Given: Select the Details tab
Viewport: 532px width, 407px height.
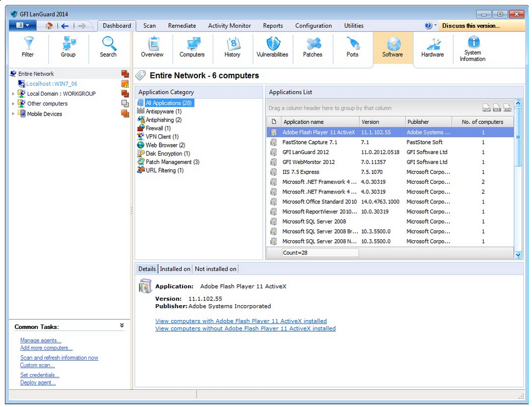Looking at the screenshot, I should point(147,269).
